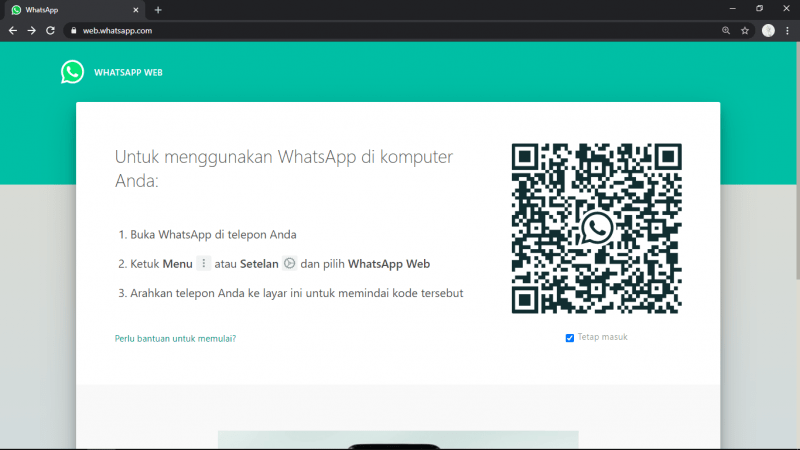Select the WhatsApp browser tab
The height and width of the screenshot is (450, 800).
click(x=74, y=10)
